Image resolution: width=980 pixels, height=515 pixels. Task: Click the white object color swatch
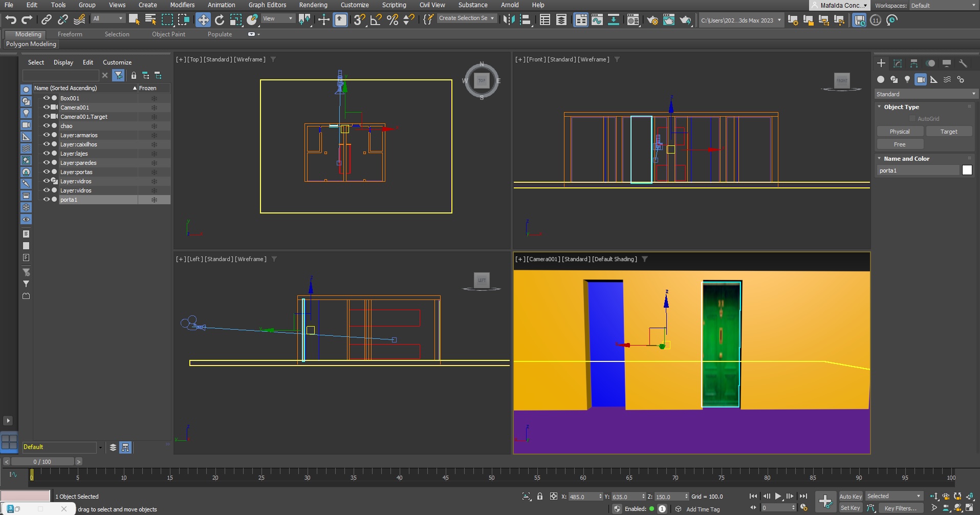coord(967,170)
